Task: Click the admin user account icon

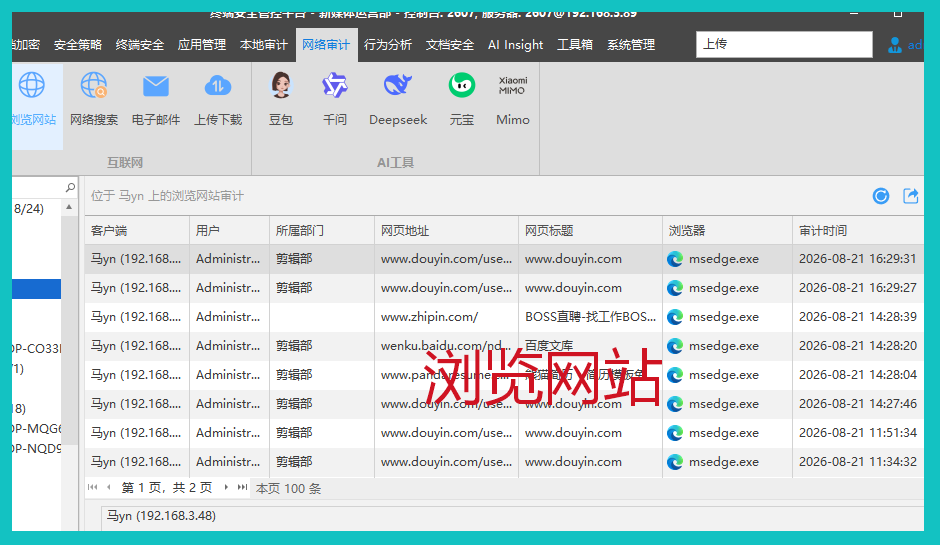Action: [x=894, y=45]
